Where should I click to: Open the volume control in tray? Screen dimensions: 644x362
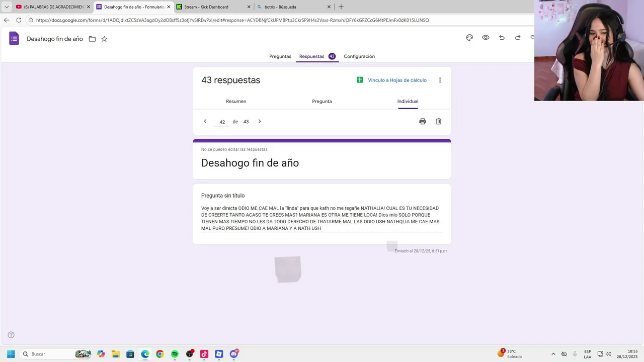pyautogui.click(x=608, y=354)
